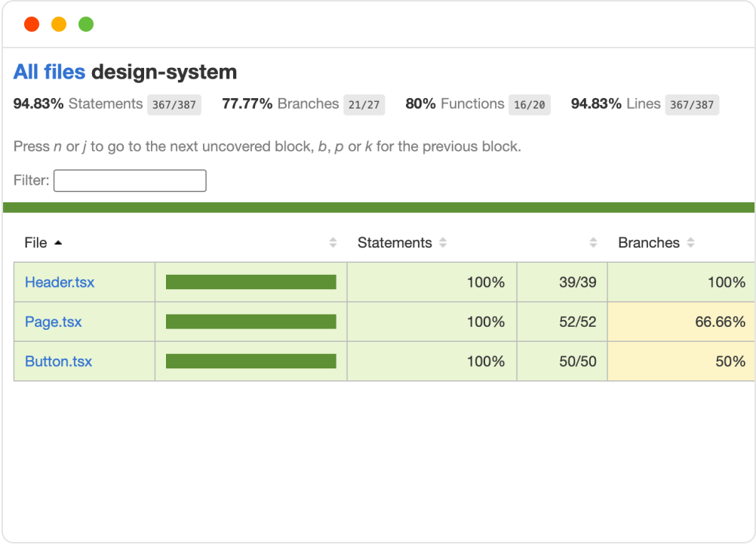Viewport: 756px width, 545px height.
Task: Click inside the Filter text box
Action: point(129,180)
